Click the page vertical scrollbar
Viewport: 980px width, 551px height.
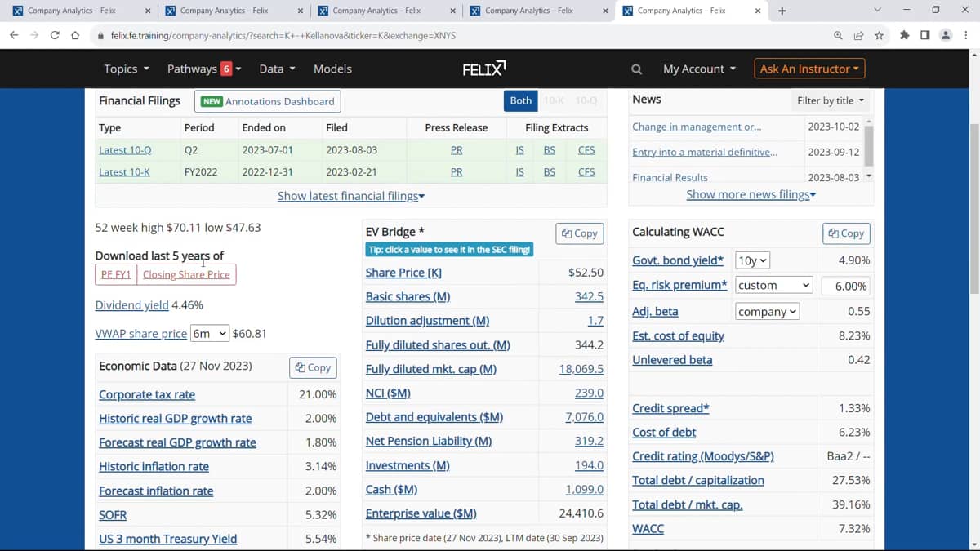click(974, 209)
